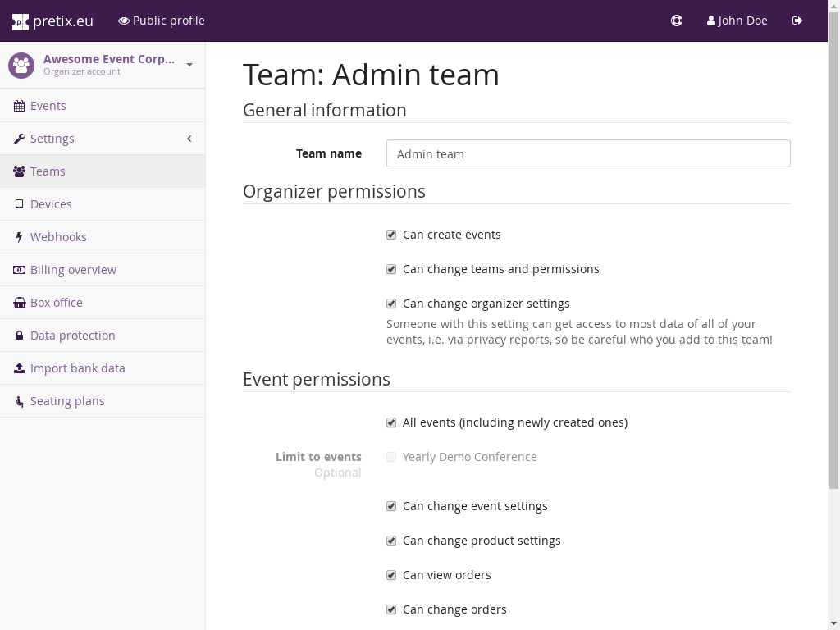
Task: Click the Team name input field
Action: click(x=587, y=153)
